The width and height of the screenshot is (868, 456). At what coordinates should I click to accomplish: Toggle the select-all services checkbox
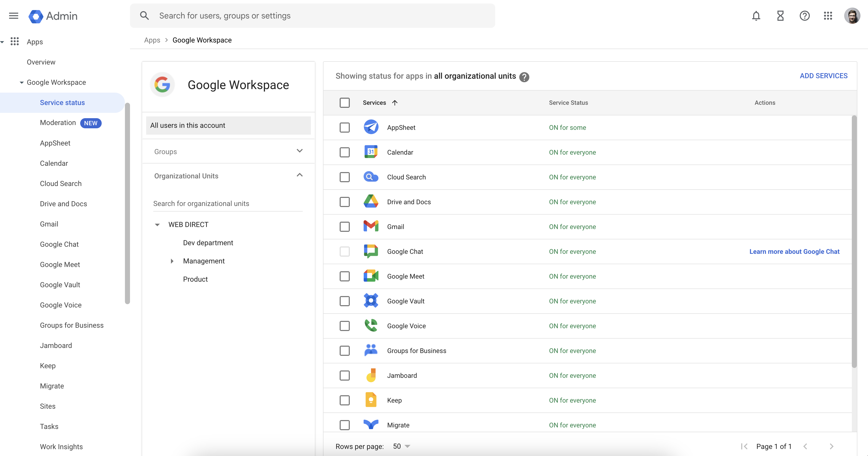[x=344, y=102]
